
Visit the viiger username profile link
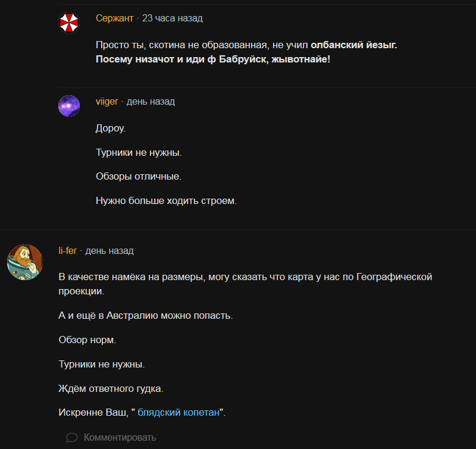(x=107, y=102)
